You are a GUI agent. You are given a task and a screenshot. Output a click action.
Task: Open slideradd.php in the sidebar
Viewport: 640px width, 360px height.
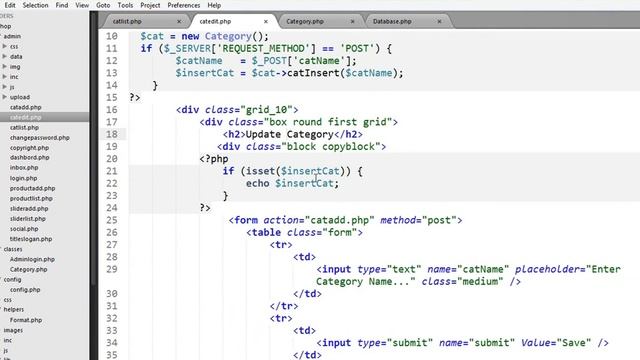tap(29, 209)
